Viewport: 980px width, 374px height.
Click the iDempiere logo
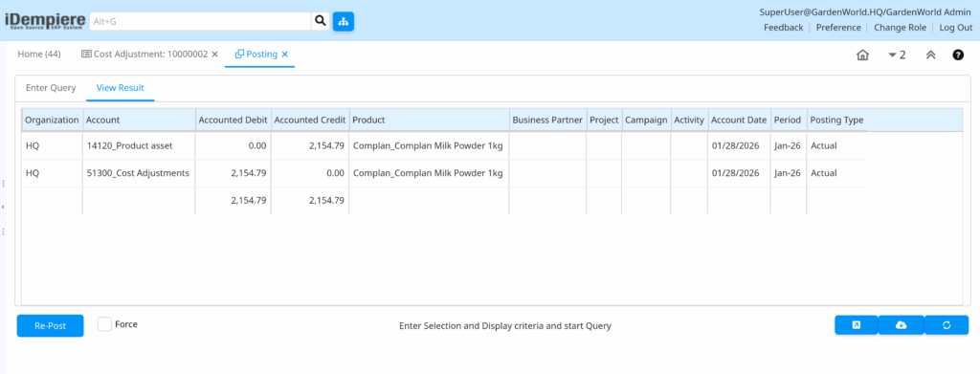point(45,21)
